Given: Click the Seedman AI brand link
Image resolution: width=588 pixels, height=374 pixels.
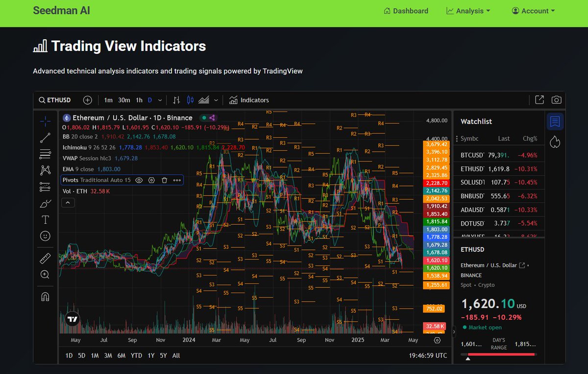Looking at the screenshot, I should (x=62, y=10).
